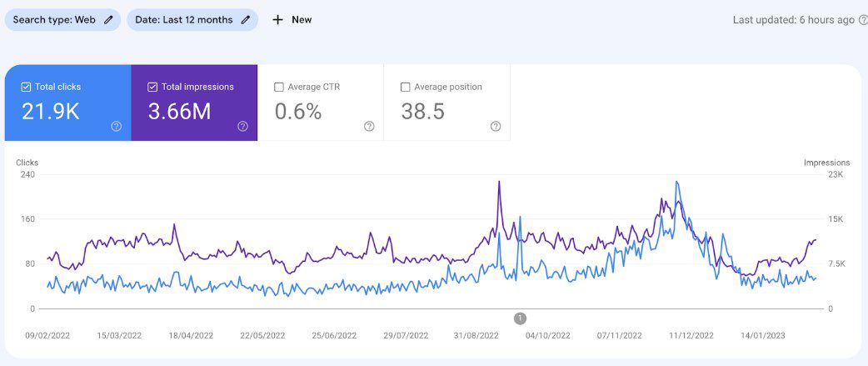The width and height of the screenshot is (868, 366).
Task: Click the 21.9K total clicks value
Action: (51, 112)
